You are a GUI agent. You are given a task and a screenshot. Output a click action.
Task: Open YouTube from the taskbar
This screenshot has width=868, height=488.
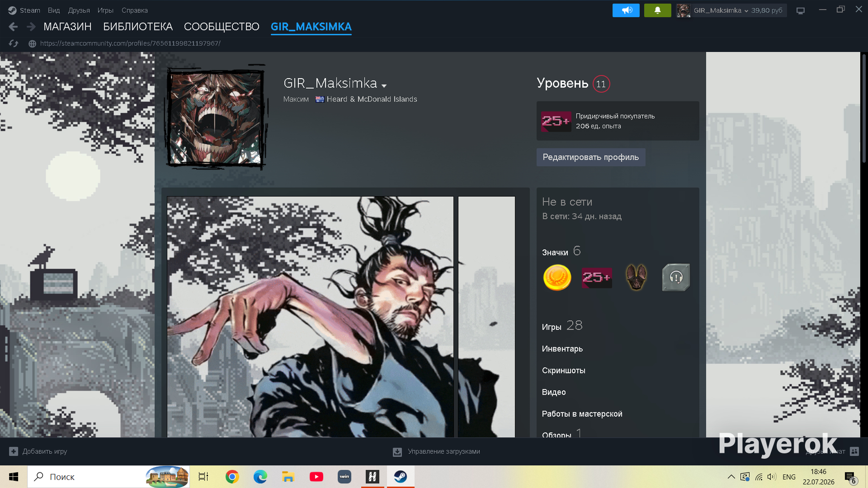[x=316, y=477]
